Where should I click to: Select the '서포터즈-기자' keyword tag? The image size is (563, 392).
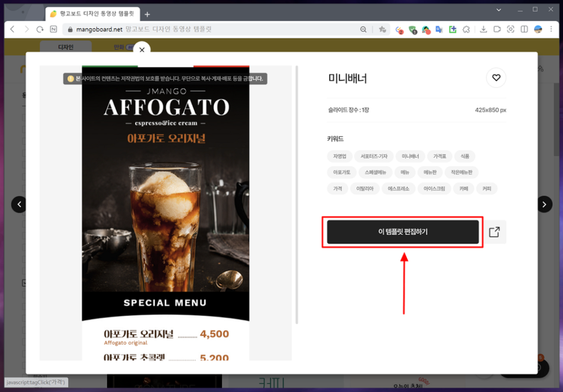pos(374,156)
